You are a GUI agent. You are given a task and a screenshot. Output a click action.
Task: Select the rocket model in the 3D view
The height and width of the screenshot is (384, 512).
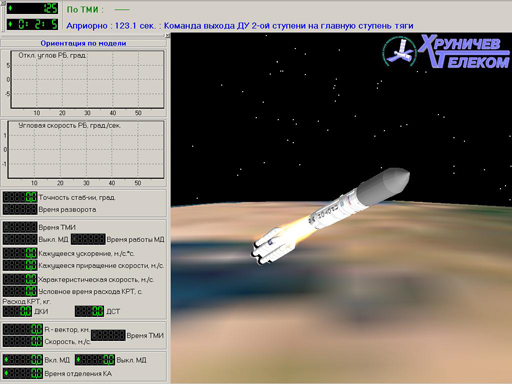[x=330, y=217]
